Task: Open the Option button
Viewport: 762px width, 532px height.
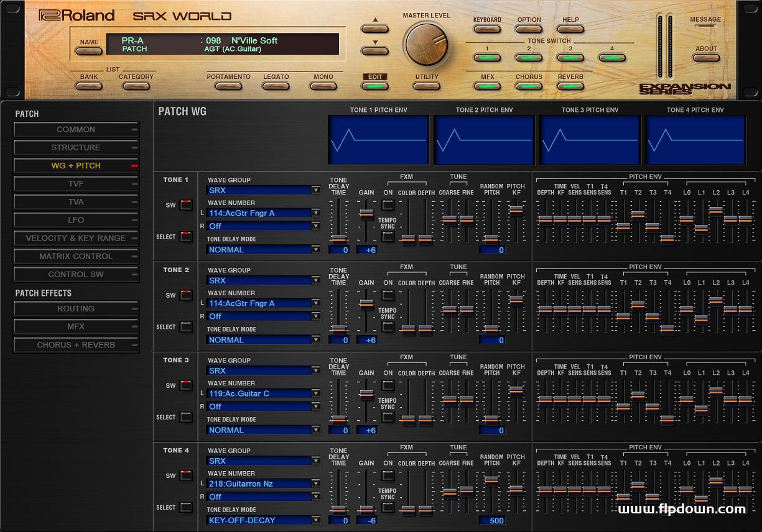Action: click(529, 29)
